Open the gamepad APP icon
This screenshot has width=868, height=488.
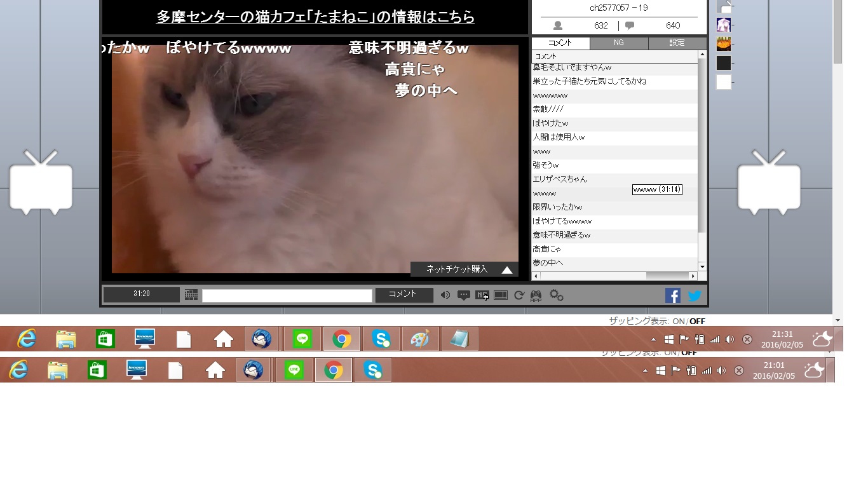tap(536, 295)
